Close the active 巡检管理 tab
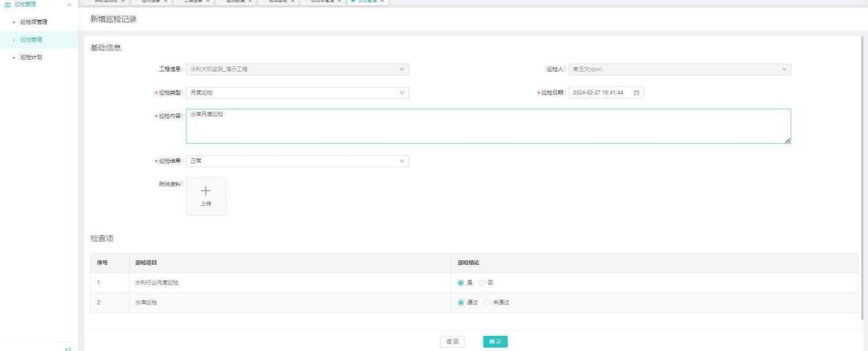This screenshot has height=351, width=868. click(x=382, y=1)
